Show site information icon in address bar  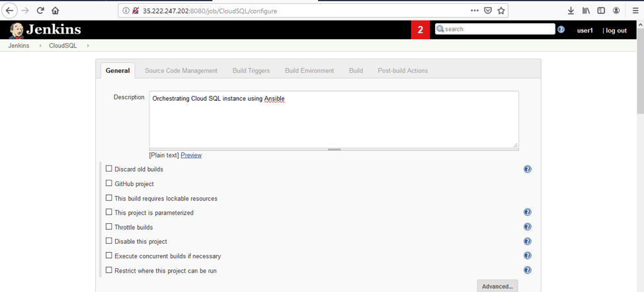click(126, 11)
